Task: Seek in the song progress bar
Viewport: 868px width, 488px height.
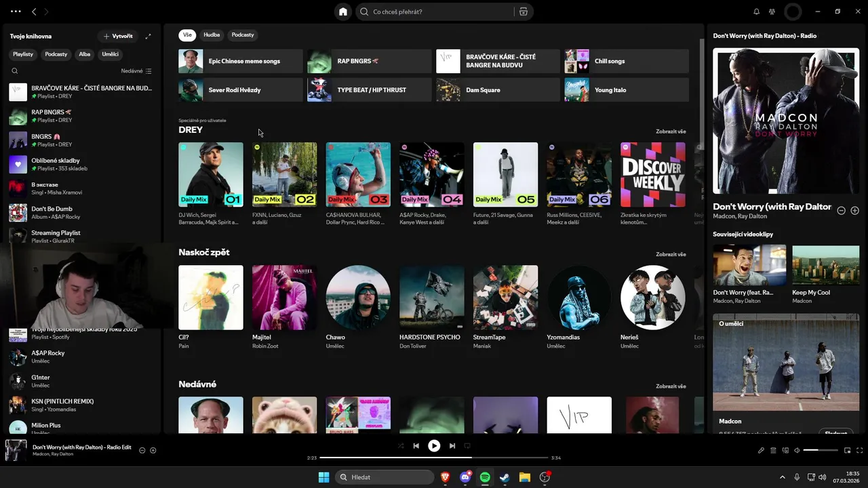Action: 434,457
